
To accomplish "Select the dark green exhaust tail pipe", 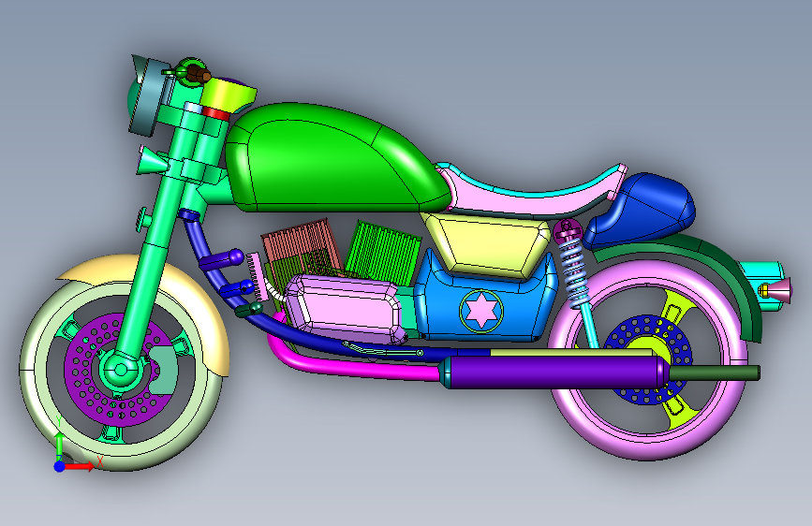I will tap(715, 373).
